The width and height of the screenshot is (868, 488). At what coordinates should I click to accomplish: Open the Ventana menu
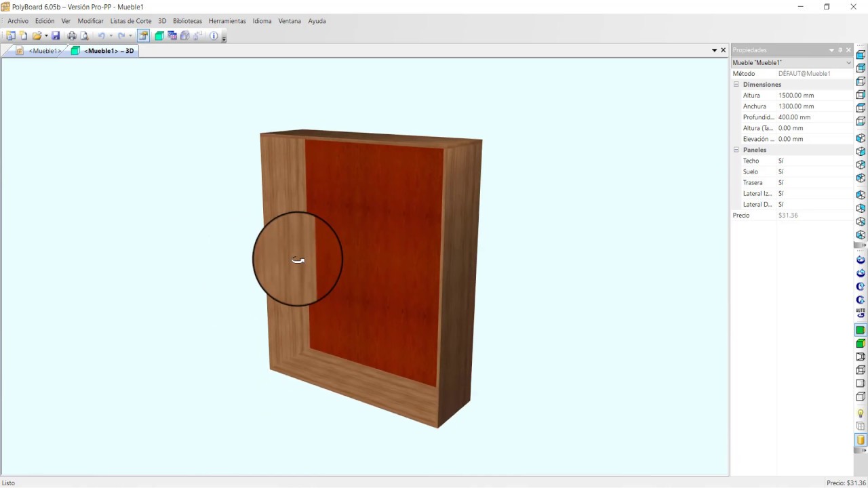pyautogui.click(x=290, y=21)
